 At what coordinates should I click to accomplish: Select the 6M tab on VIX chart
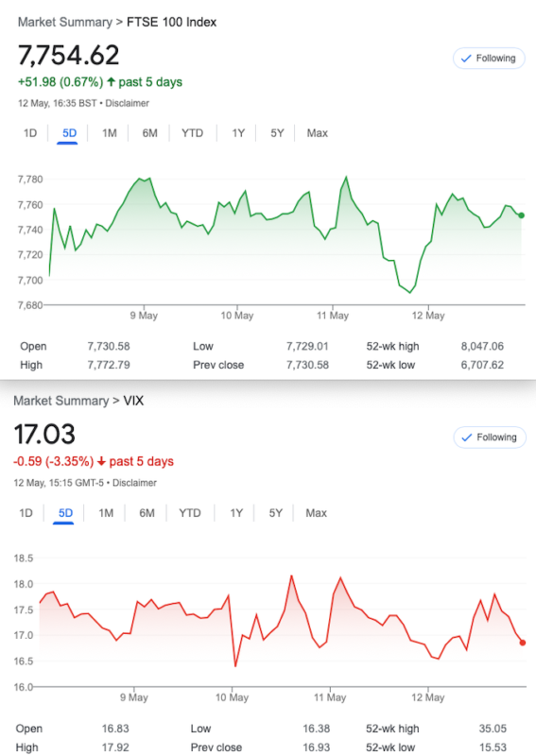pos(147,513)
